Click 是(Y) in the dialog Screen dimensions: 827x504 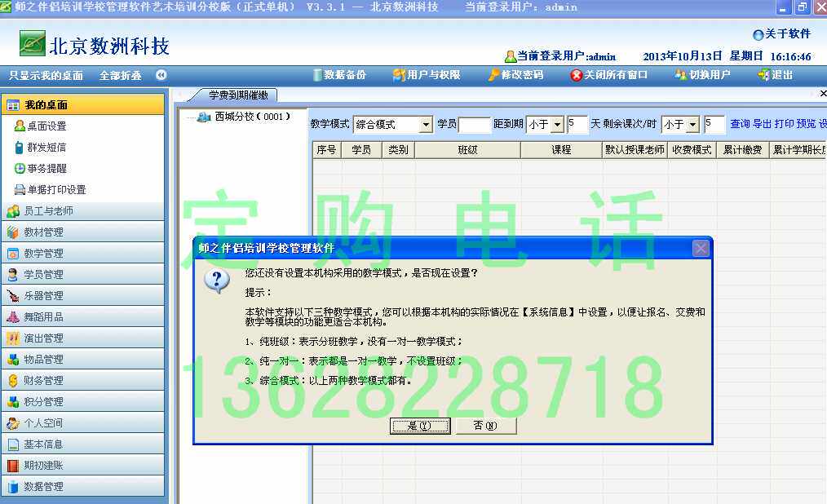point(420,426)
